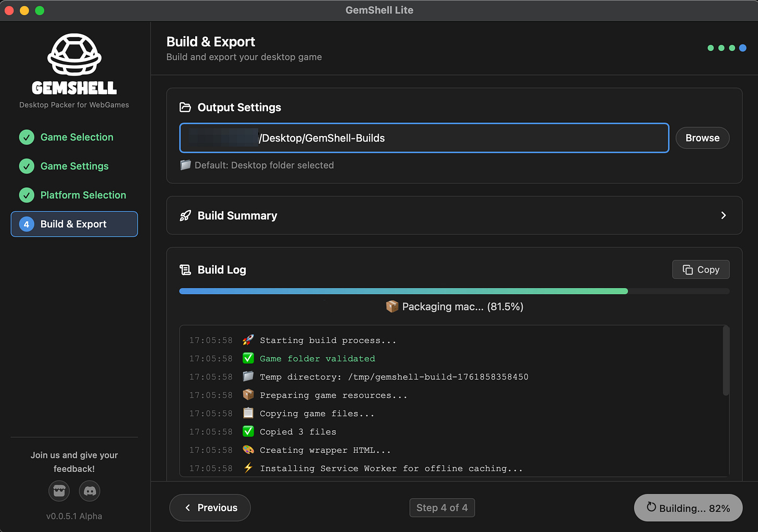
Task: Select the Build & Export step
Action: pos(74,224)
